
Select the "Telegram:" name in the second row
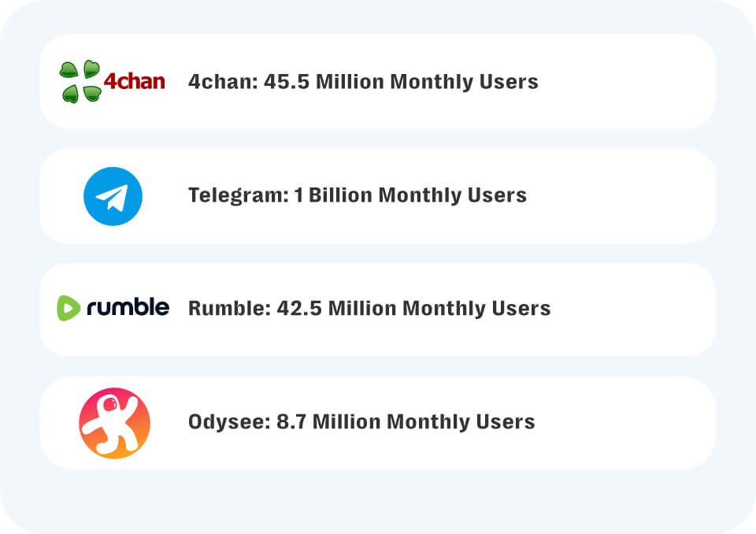238,195
